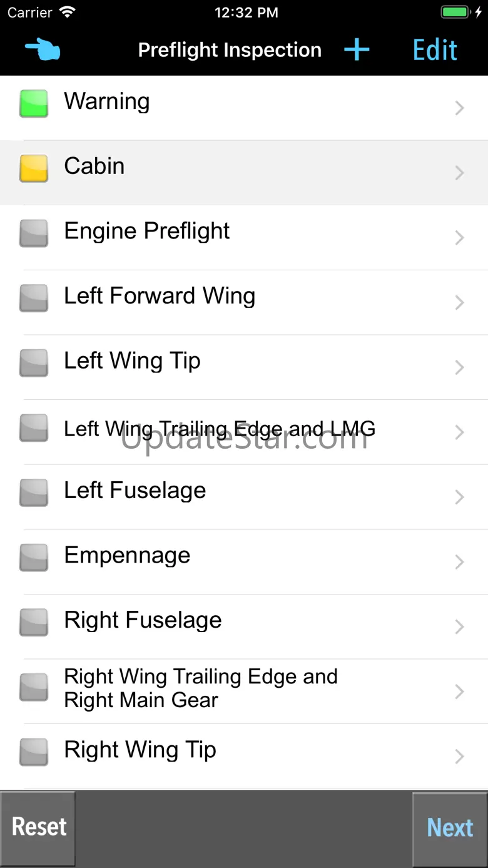Tap the plus icon to add item
Image resolution: width=488 pixels, height=868 pixels.
point(357,50)
